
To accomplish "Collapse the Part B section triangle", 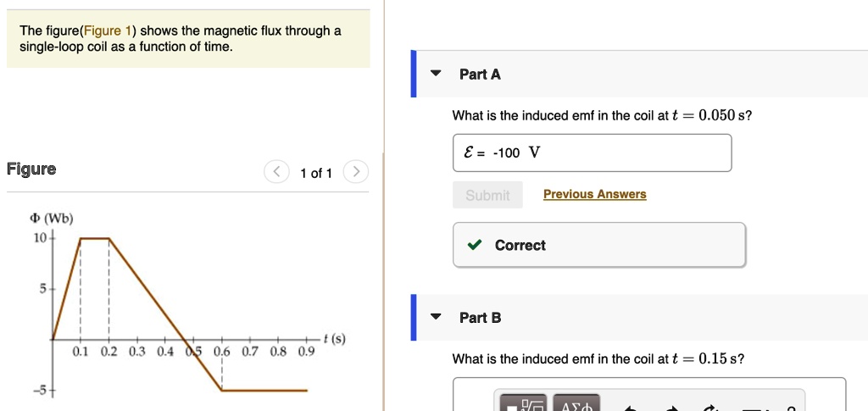I will tap(436, 317).
